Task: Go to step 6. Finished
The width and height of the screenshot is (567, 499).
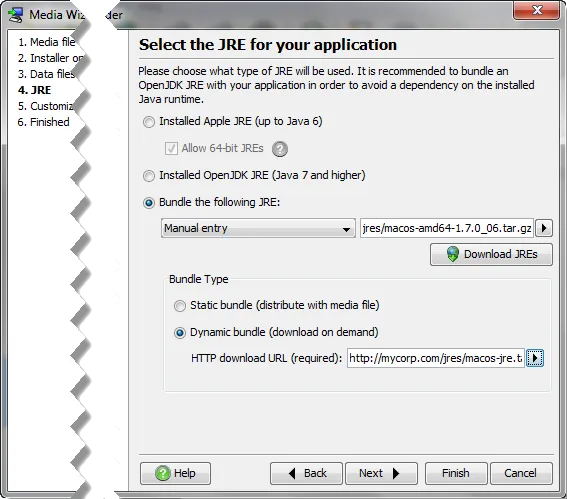Action: tap(43, 122)
